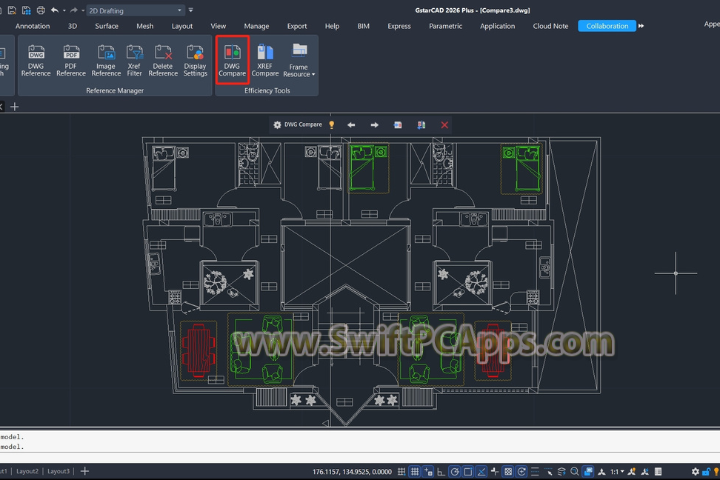Go to next difference arrow
Viewport: 720px width, 480px height.
[375, 125]
